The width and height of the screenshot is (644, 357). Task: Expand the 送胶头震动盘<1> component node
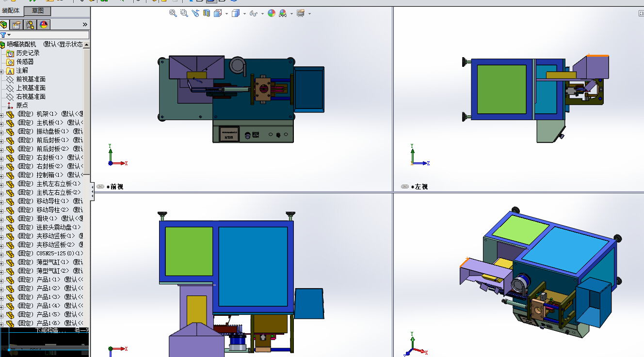tap(1, 228)
